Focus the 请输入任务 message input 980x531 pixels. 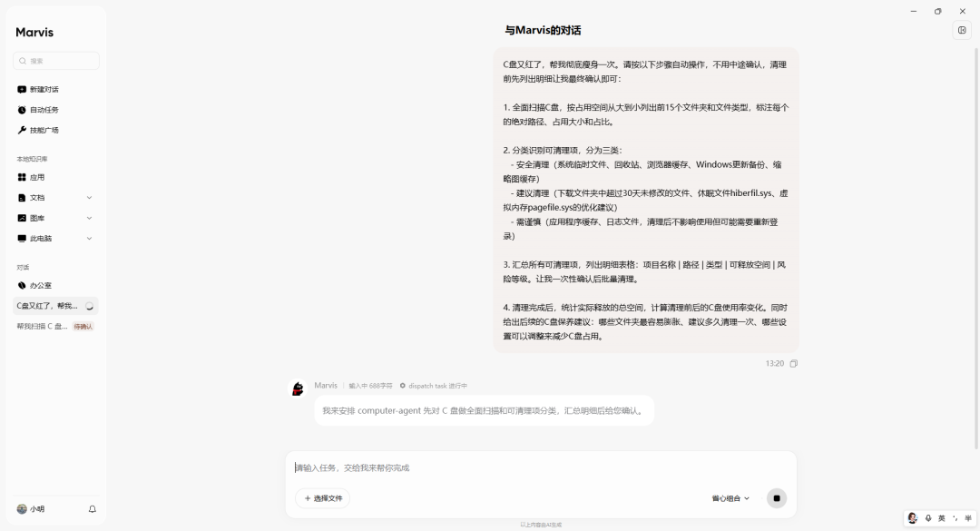click(541, 467)
